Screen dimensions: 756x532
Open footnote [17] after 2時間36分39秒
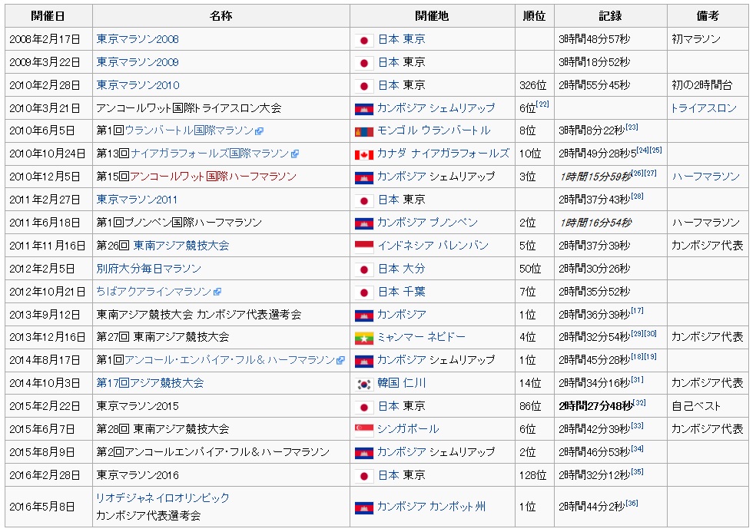click(x=637, y=311)
